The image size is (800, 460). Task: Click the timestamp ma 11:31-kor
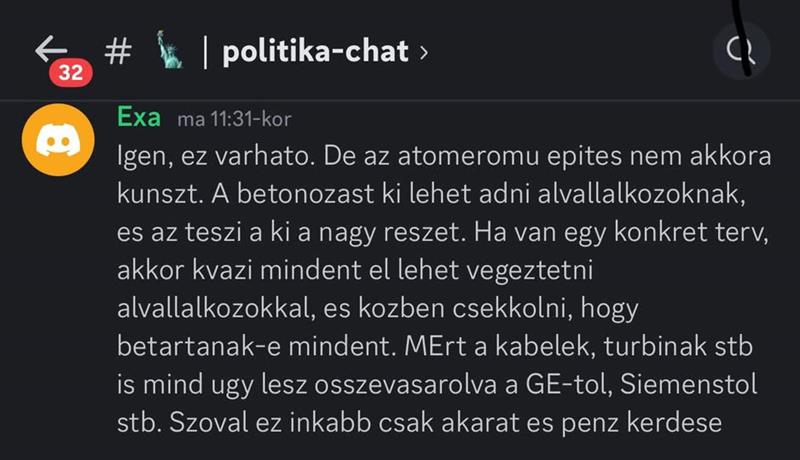pyautogui.click(x=234, y=119)
